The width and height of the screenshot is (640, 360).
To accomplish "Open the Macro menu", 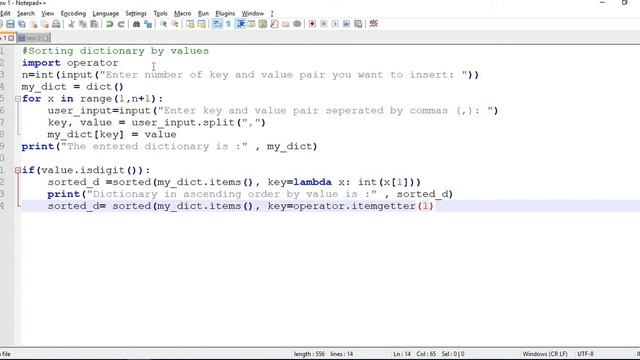I will 182,13.
